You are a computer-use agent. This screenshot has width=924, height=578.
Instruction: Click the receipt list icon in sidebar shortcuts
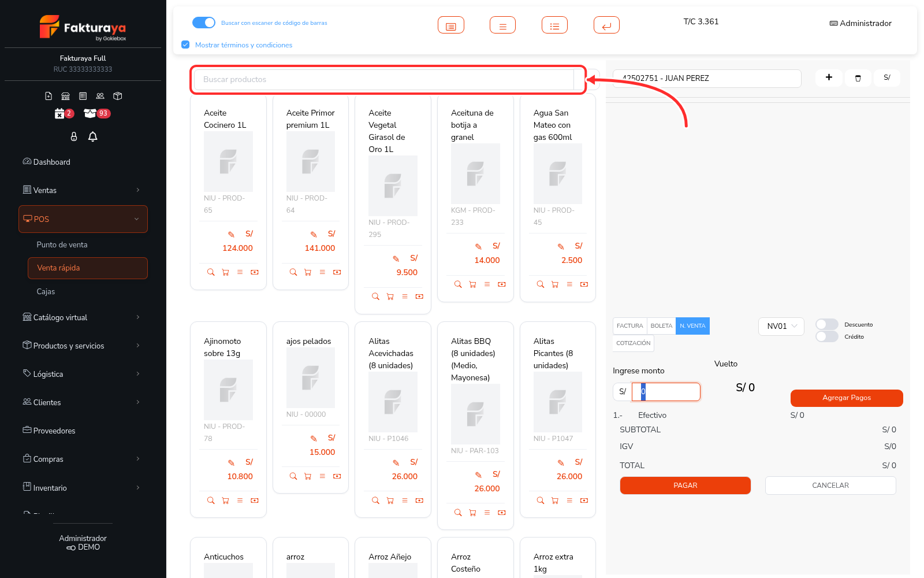click(x=83, y=96)
